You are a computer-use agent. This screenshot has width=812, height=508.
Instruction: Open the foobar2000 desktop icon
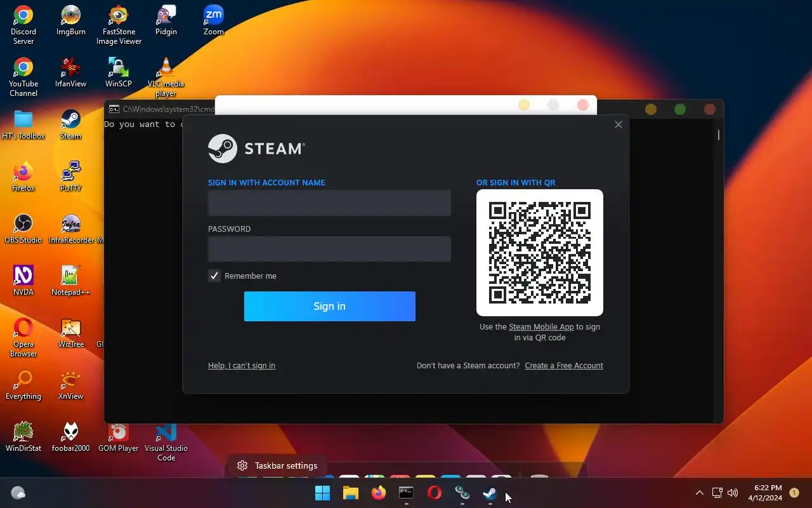[70, 438]
